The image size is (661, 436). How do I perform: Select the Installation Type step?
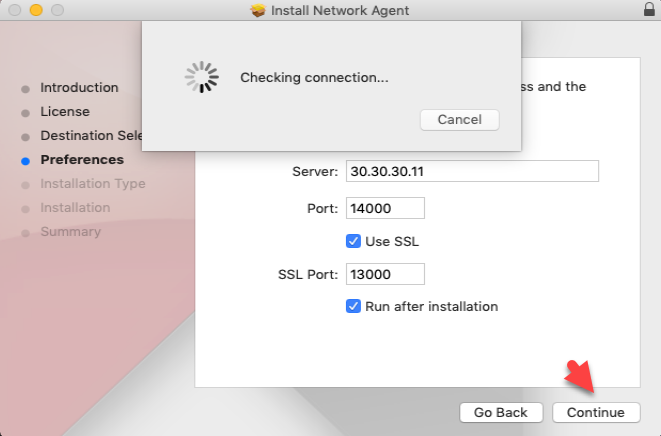[x=93, y=184]
